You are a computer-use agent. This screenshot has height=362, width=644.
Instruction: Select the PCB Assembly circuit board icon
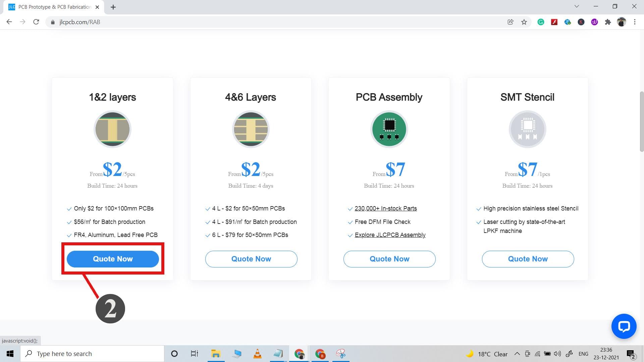389,129
